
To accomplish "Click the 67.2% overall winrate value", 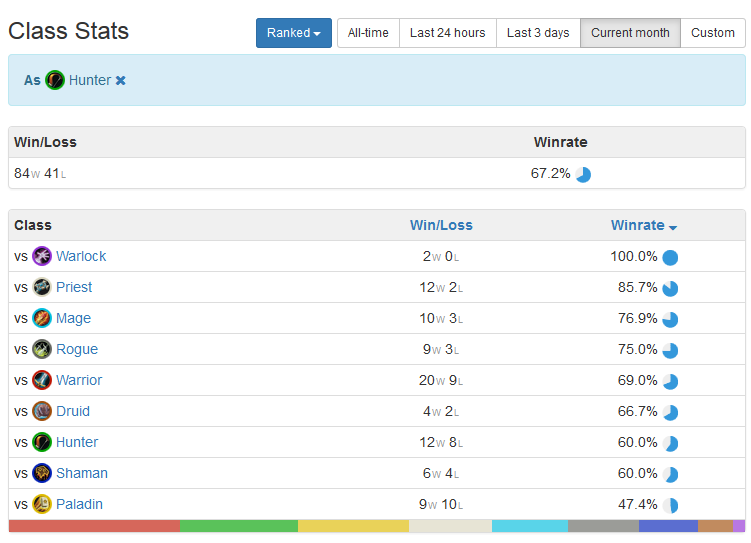I will click(x=550, y=173).
